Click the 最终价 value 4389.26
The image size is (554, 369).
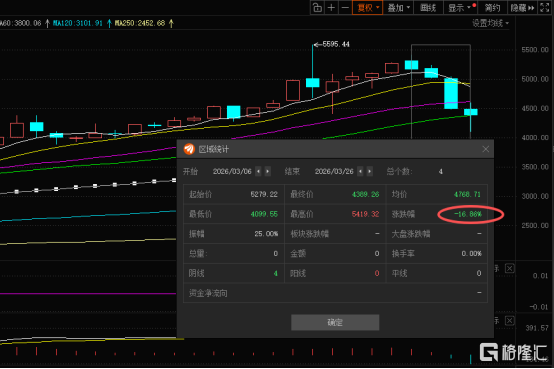click(365, 194)
